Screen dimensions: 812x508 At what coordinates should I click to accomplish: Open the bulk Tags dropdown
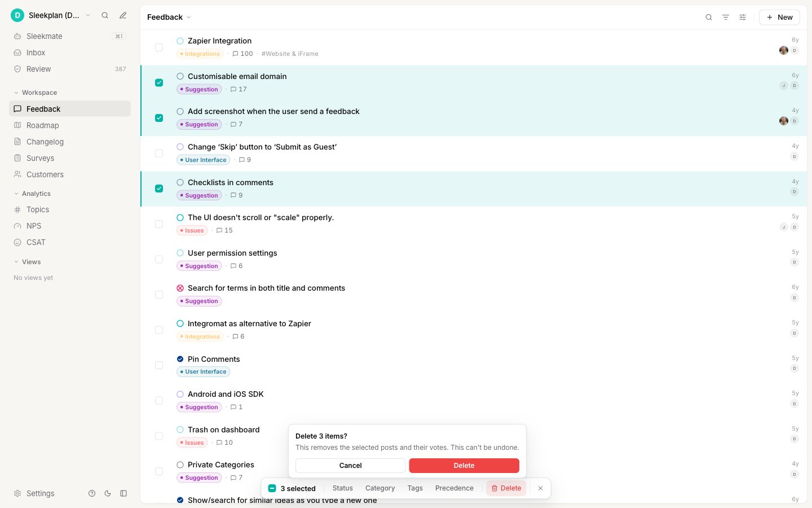pos(415,488)
